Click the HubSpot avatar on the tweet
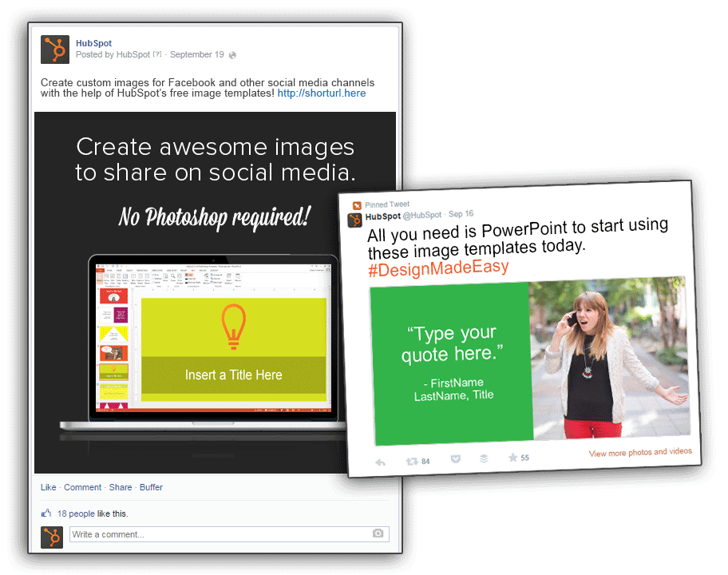Image resolution: width=728 pixels, height=575 pixels. point(355,220)
